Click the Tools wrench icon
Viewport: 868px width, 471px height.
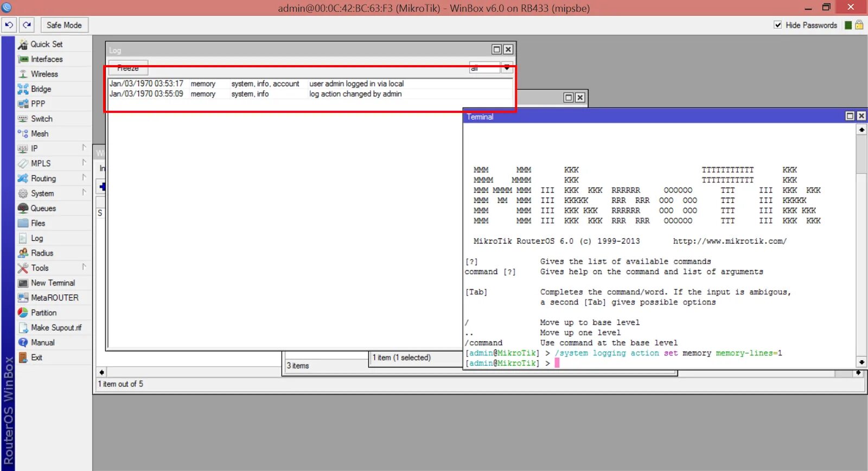[x=23, y=268]
